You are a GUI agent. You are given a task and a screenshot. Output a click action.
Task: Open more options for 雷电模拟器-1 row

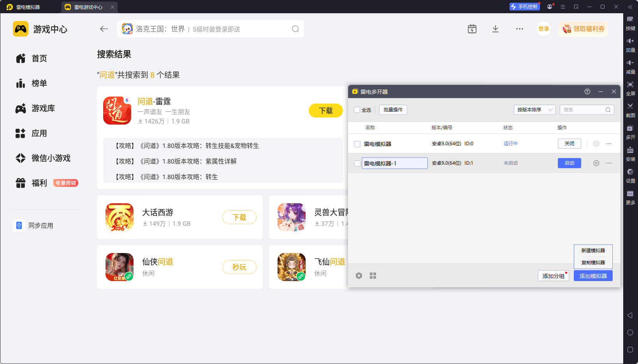[609, 163]
